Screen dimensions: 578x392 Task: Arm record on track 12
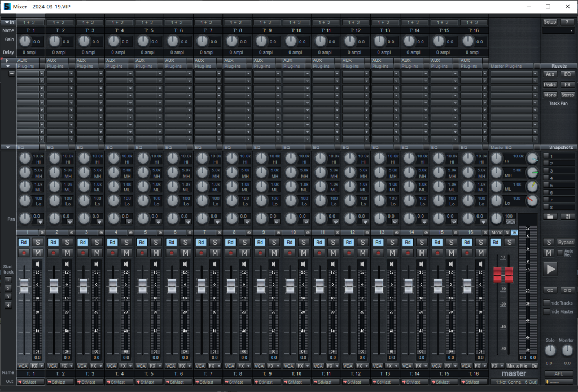coord(349,253)
